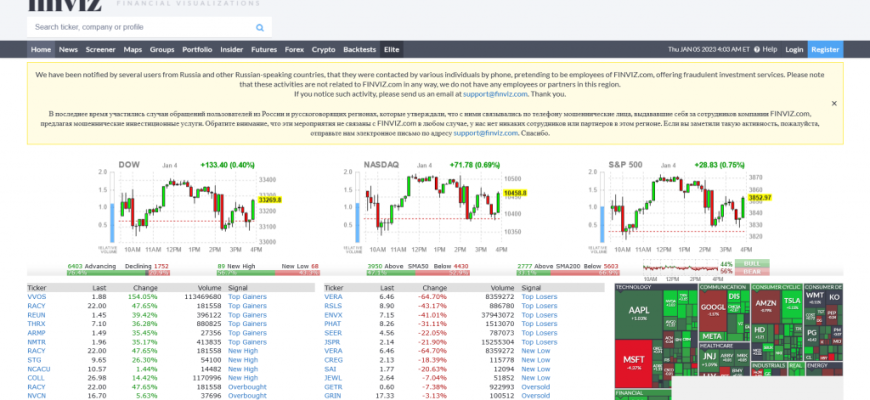Open the Screener tab

point(100,49)
